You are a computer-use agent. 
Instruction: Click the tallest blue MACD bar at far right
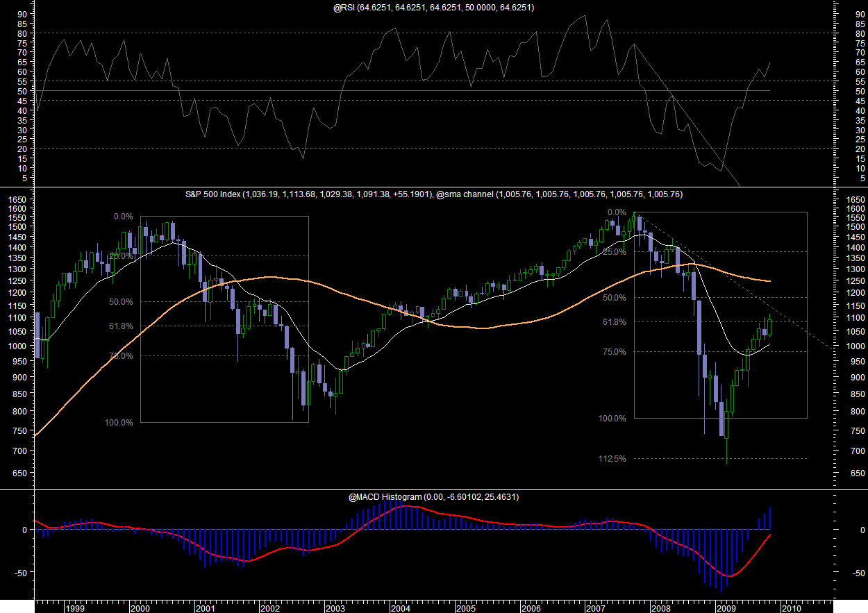click(x=770, y=519)
